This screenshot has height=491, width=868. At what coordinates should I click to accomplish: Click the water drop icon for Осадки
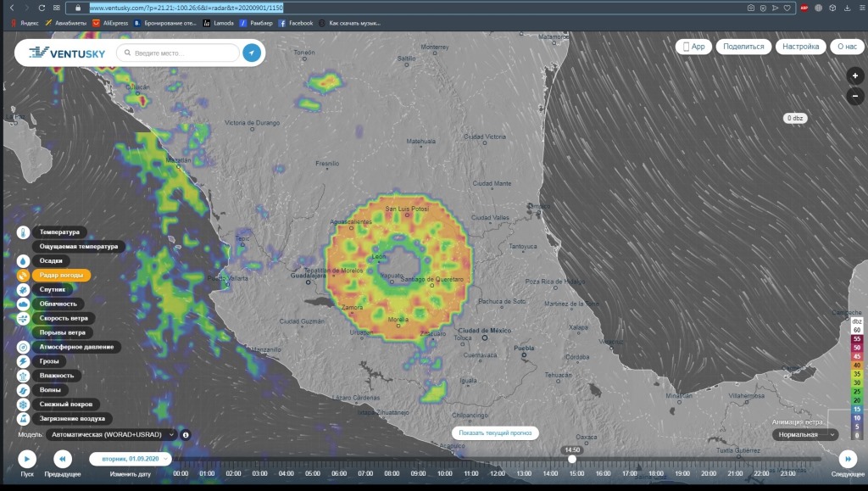tap(23, 260)
